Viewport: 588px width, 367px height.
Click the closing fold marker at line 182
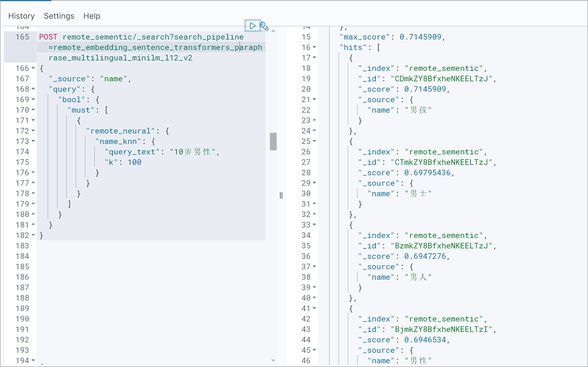click(33, 235)
